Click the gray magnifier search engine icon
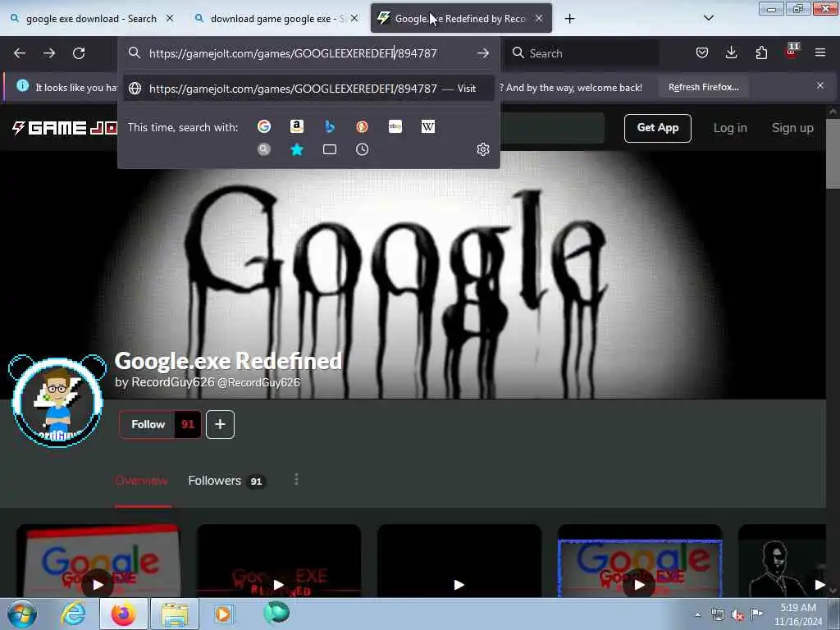840x630 pixels. (263, 149)
